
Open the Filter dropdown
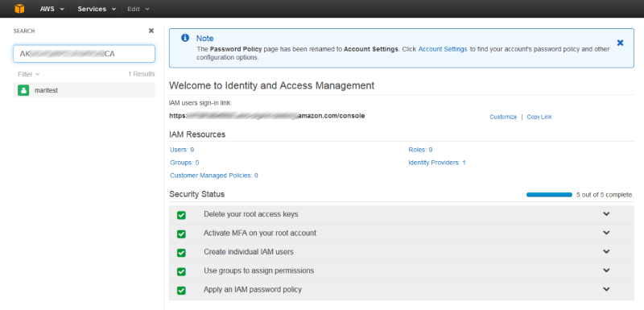point(28,74)
